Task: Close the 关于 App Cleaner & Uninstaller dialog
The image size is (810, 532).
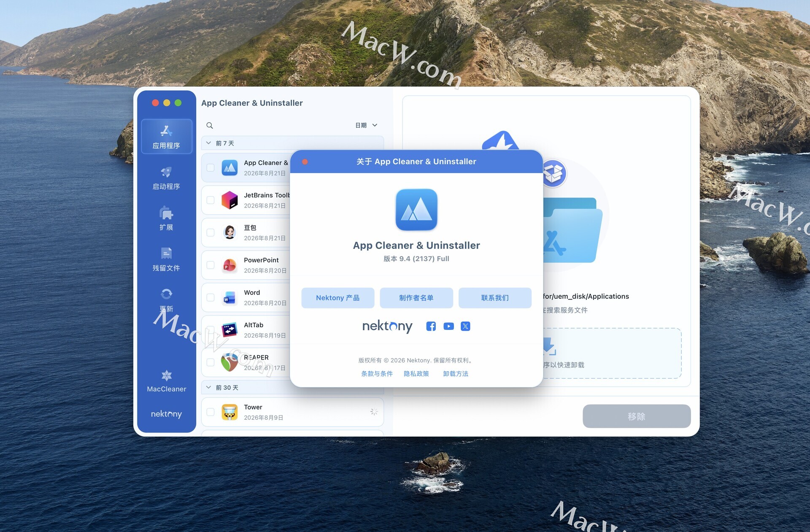Action: pyautogui.click(x=305, y=162)
